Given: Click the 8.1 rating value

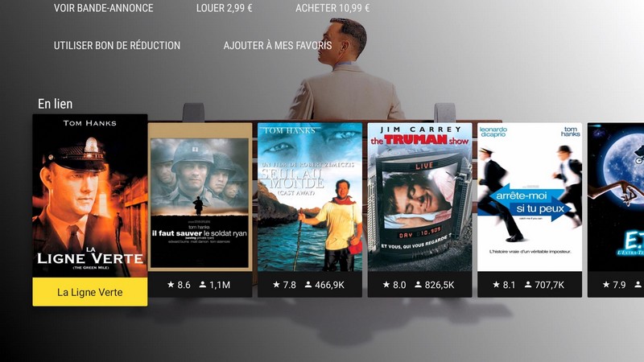Looking at the screenshot, I should coord(510,285).
